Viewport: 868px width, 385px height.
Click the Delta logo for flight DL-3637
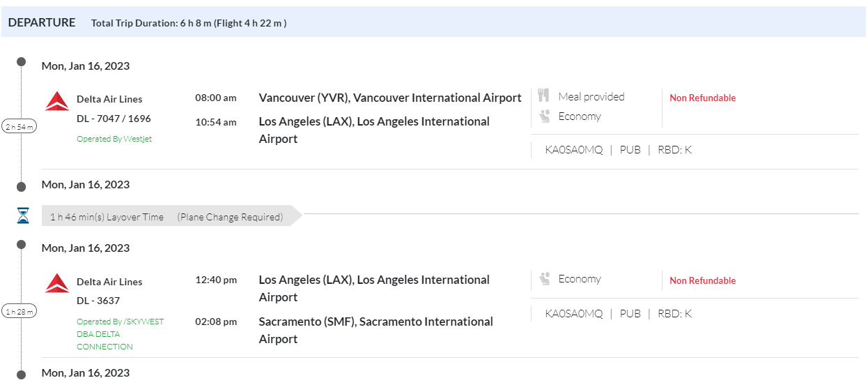click(57, 283)
